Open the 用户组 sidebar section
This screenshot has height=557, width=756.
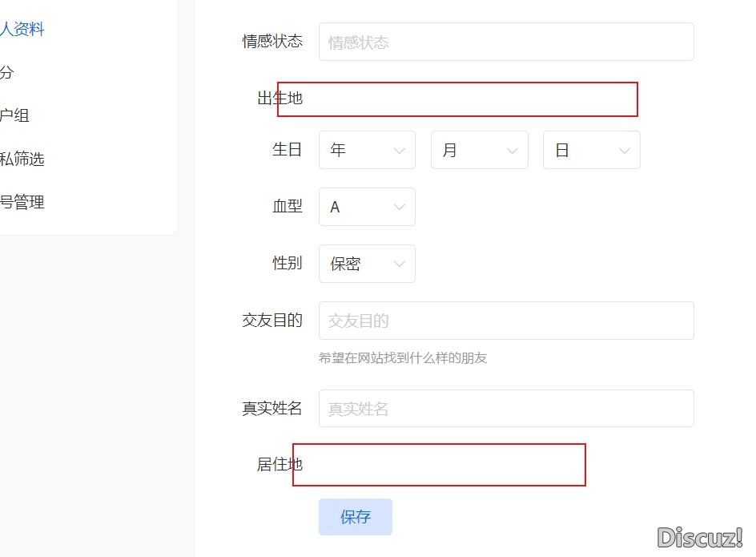[16, 115]
